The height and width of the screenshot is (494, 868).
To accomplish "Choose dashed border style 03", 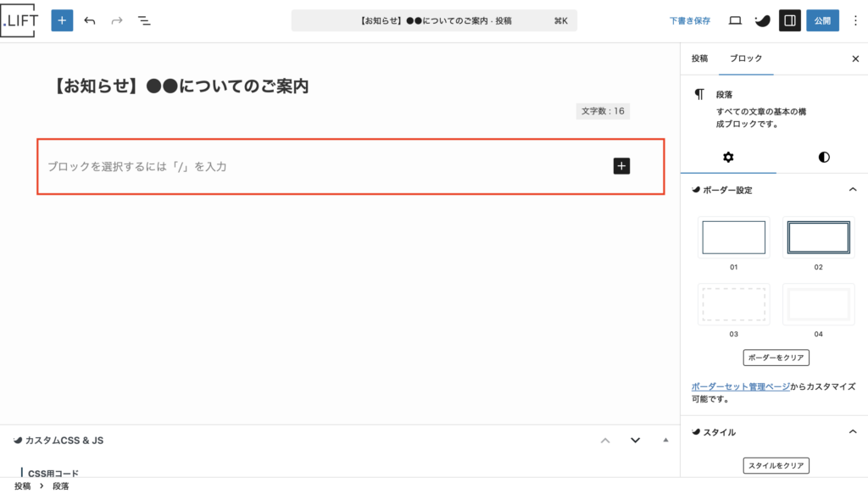I will coord(733,303).
